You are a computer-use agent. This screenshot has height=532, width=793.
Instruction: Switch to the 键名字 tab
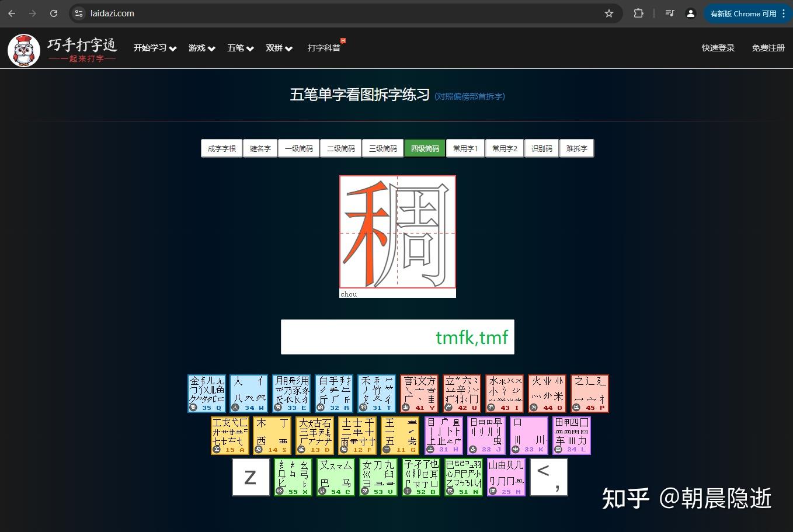260,148
